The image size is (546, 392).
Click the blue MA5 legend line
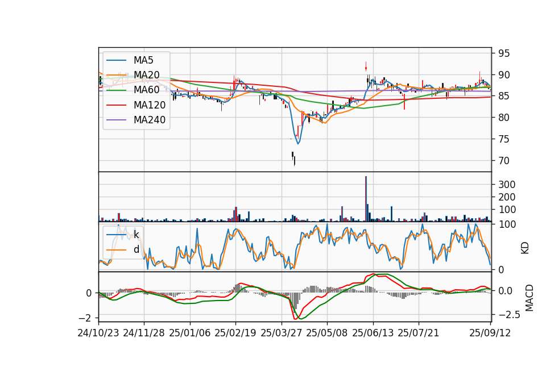point(117,61)
